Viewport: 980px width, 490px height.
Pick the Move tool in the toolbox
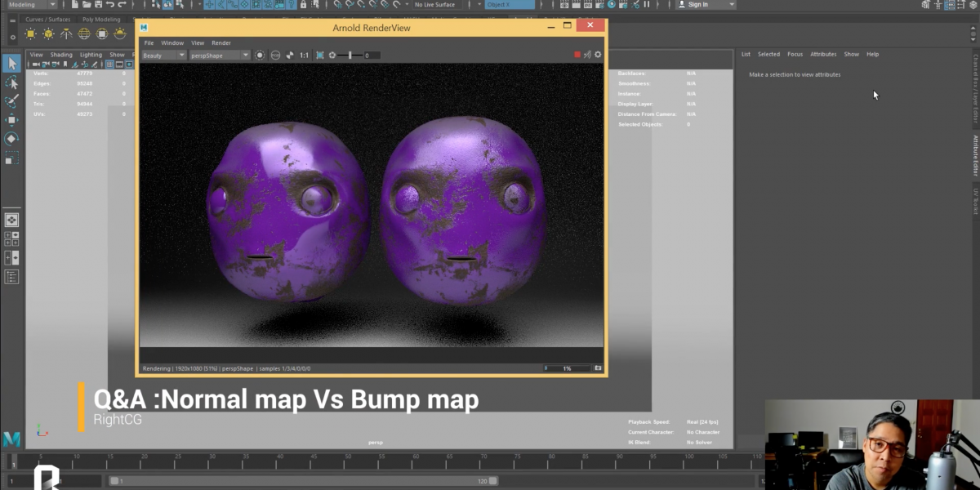(x=11, y=120)
